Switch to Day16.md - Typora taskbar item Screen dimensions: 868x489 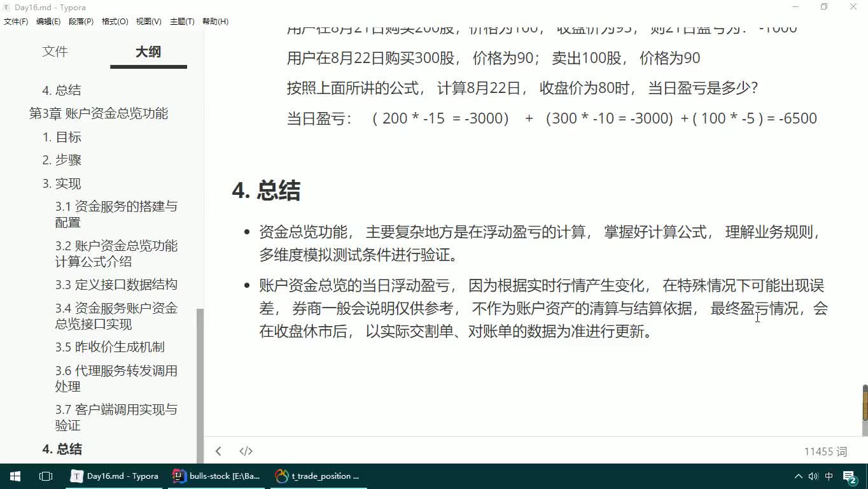(x=115, y=476)
